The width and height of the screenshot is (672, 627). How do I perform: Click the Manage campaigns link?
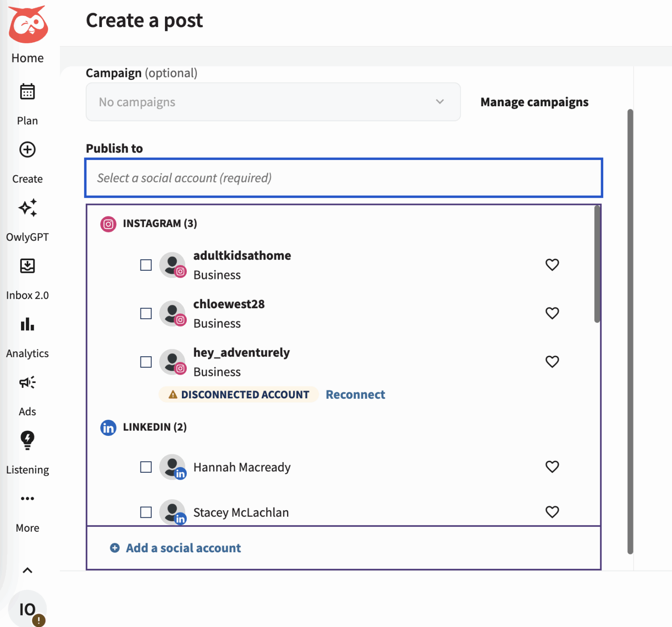pyautogui.click(x=534, y=102)
